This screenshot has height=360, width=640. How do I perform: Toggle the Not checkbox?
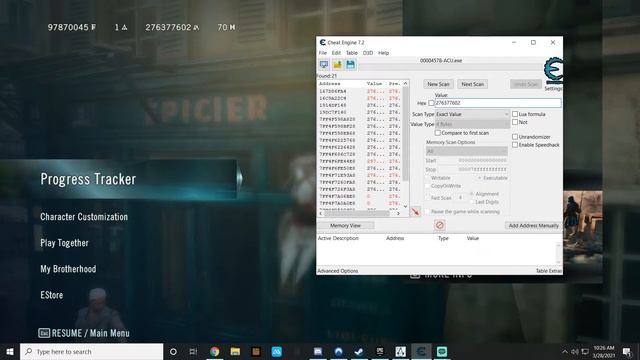coord(515,122)
